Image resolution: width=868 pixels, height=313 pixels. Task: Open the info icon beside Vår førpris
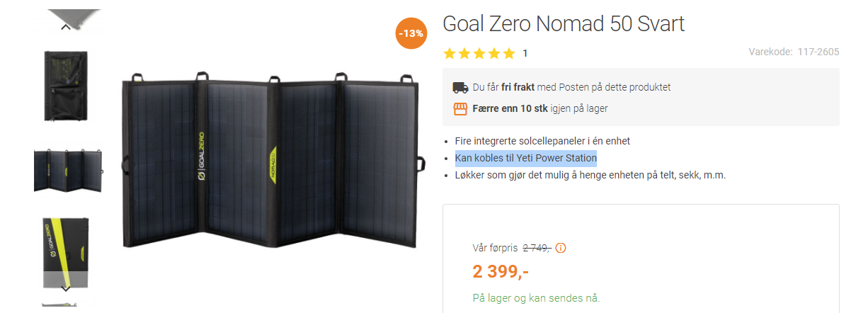[x=561, y=248]
